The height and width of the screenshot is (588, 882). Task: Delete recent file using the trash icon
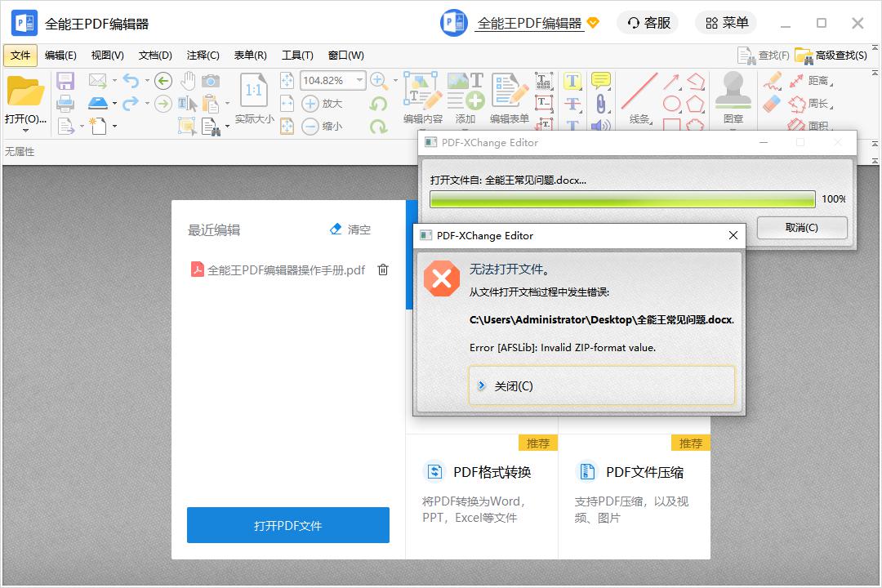tap(383, 270)
